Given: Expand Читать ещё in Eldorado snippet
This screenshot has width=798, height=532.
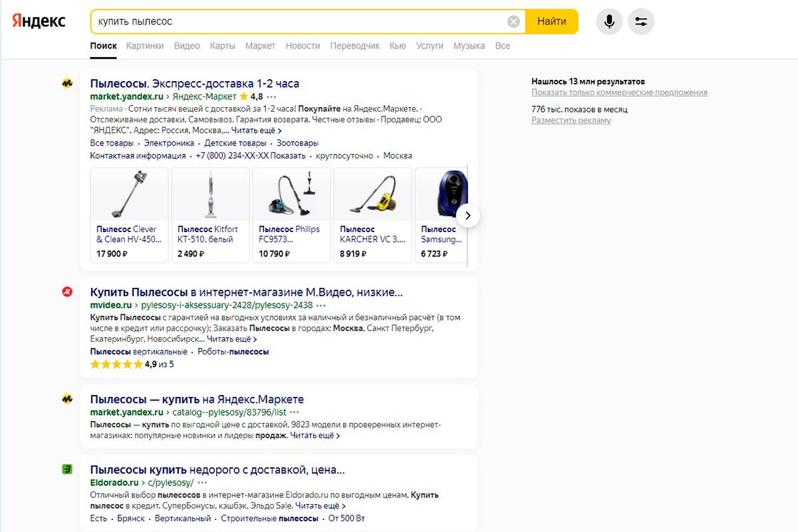Looking at the screenshot, I should pyautogui.click(x=320, y=506).
